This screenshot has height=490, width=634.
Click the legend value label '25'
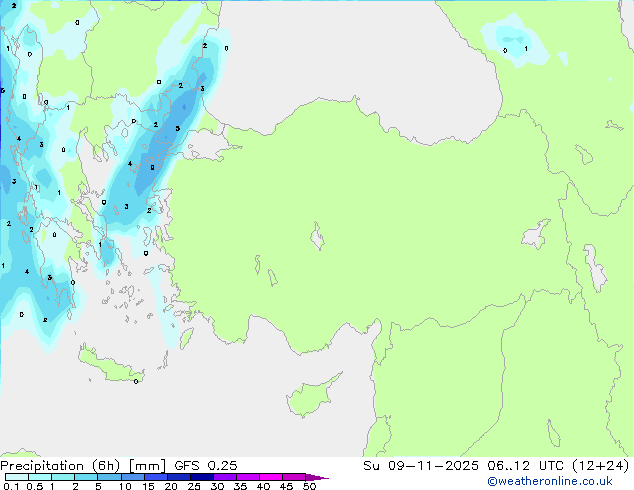(x=194, y=486)
